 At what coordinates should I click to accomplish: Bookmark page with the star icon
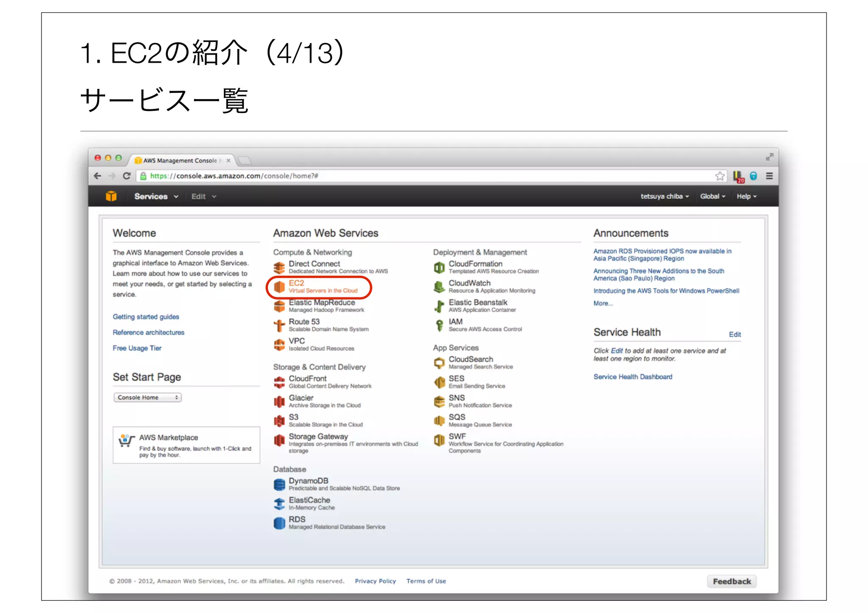tap(720, 176)
